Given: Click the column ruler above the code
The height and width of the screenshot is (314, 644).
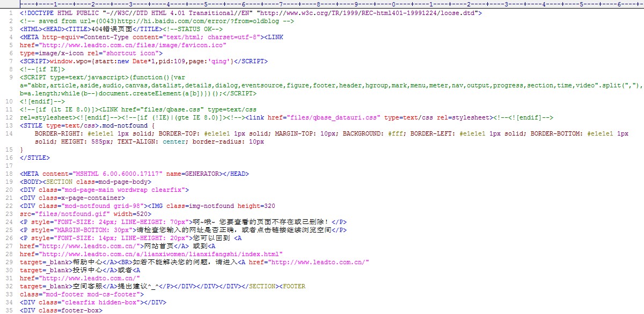Looking at the screenshot, I should (x=331, y=4).
